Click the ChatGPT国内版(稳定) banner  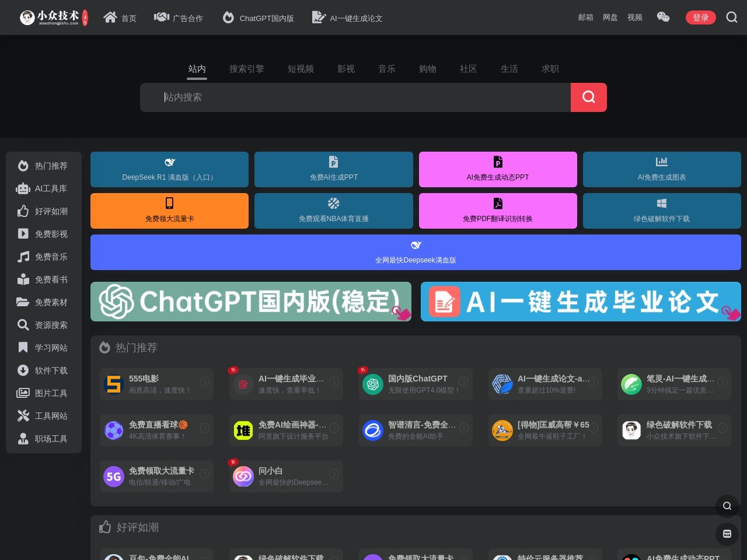pos(251,302)
